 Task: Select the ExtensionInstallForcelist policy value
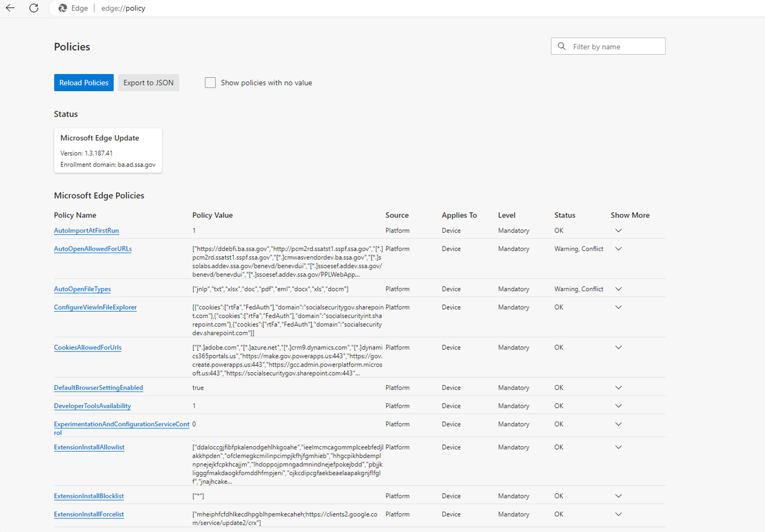tap(285, 518)
